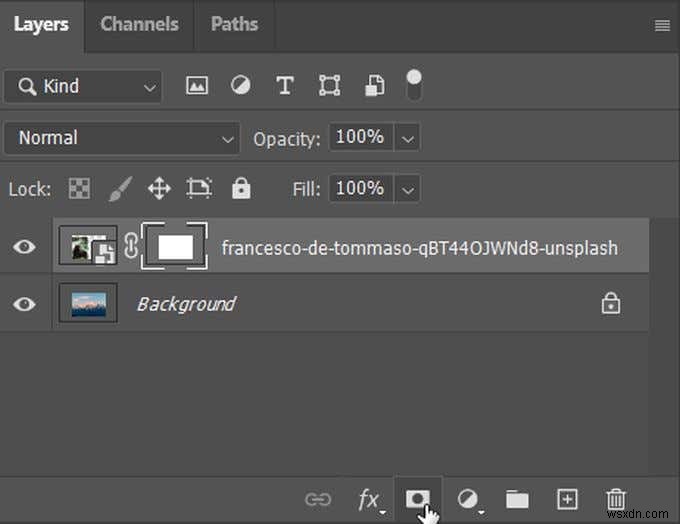This screenshot has height=524, width=680.
Task: Filter for type layers
Action: (x=285, y=86)
